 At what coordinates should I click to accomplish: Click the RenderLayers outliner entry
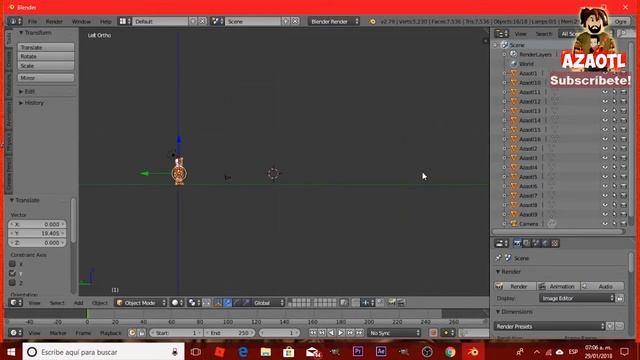[535, 55]
